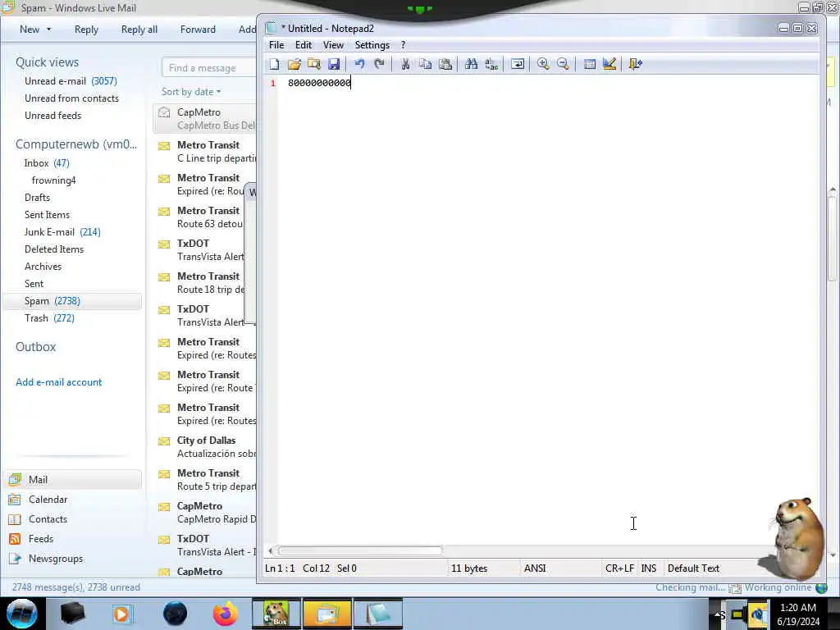Open Find with the binoculars icon
This screenshot has width=840, height=630.
coord(472,64)
